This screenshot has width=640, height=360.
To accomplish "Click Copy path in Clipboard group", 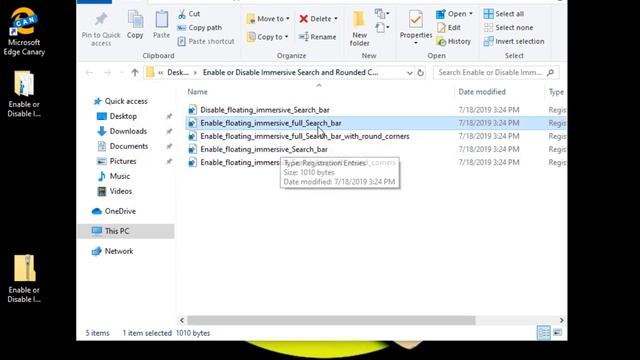I will [x=200, y=28].
